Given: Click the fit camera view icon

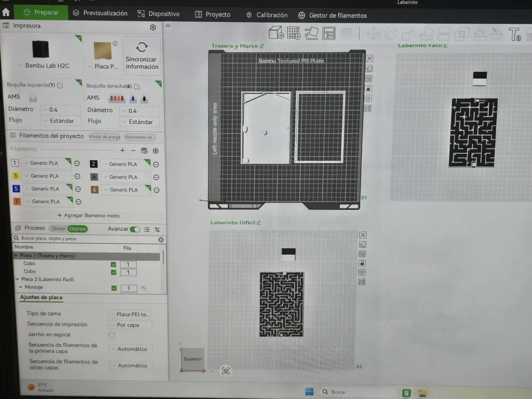Looking at the screenshot, I should (226, 371).
